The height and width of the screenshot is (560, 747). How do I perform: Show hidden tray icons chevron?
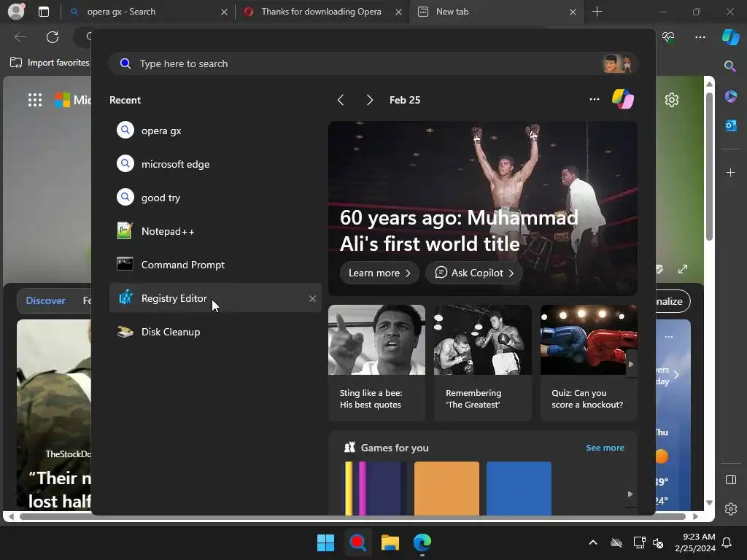pyautogui.click(x=593, y=542)
